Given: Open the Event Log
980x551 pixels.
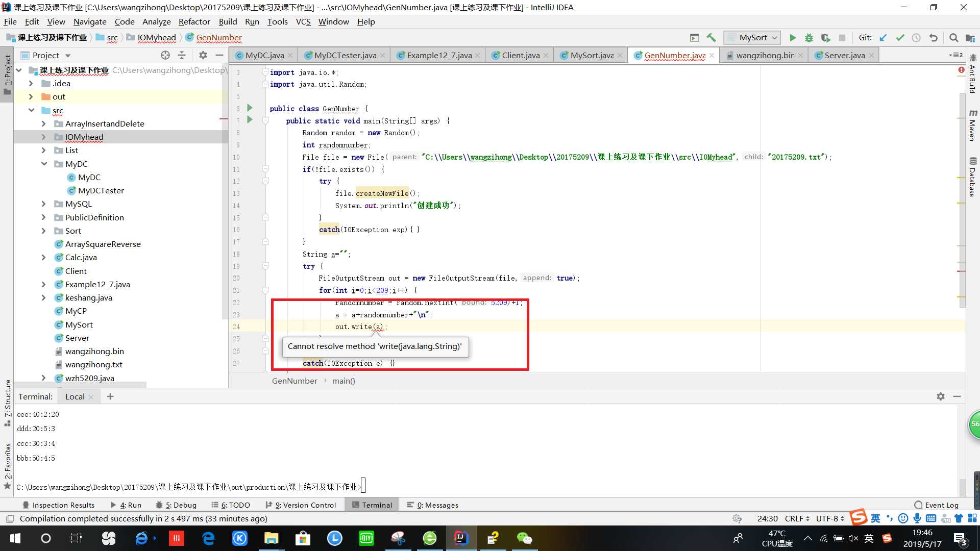Looking at the screenshot, I should [x=936, y=505].
